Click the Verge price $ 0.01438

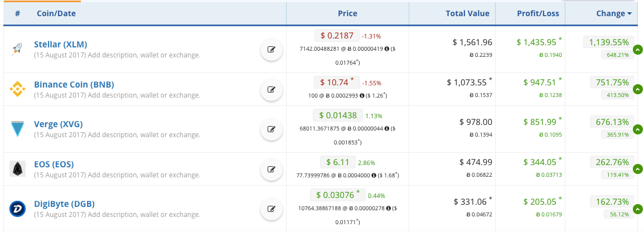[337, 115]
